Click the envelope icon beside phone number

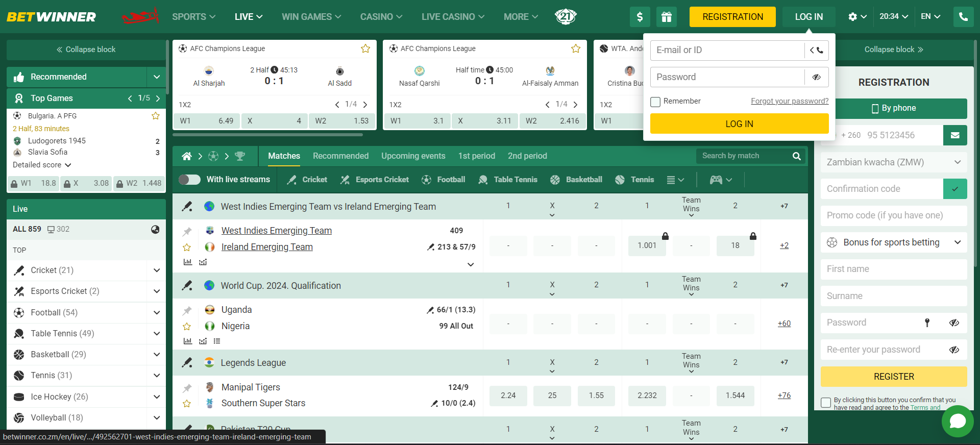coord(955,135)
